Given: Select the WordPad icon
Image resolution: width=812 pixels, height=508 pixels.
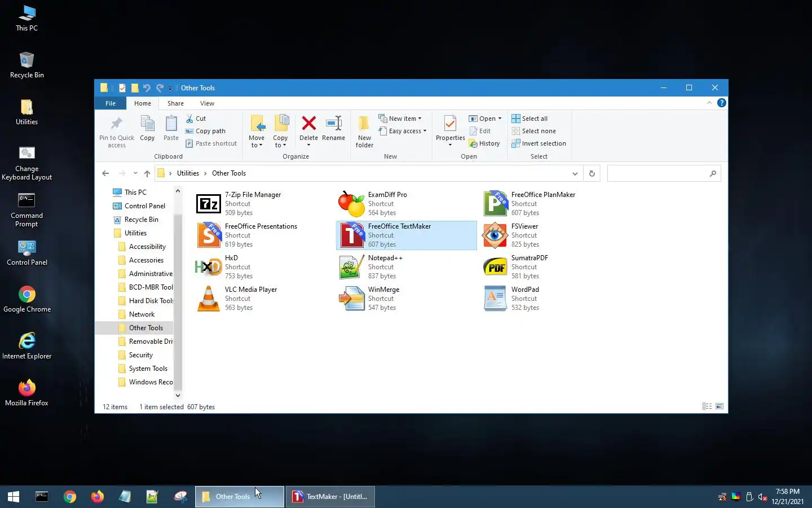Looking at the screenshot, I should 495,299.
